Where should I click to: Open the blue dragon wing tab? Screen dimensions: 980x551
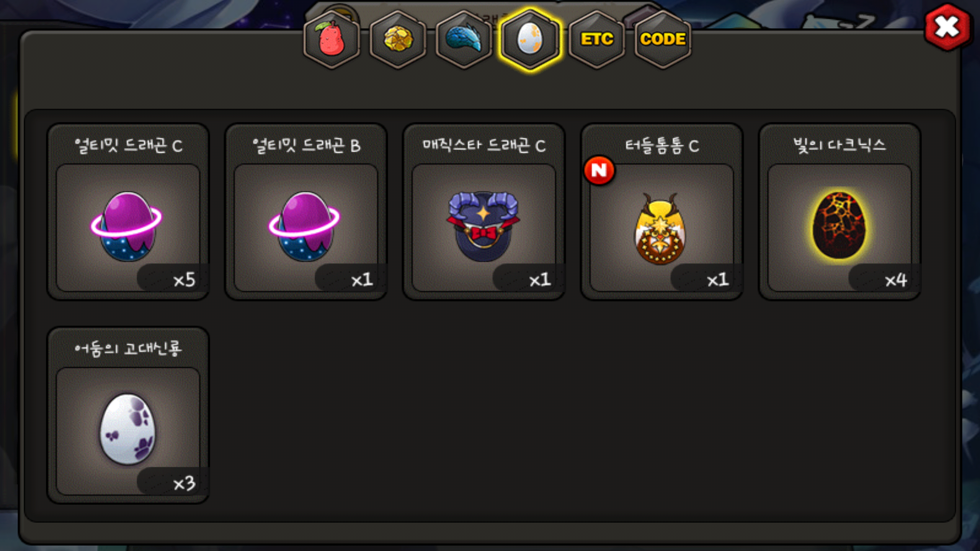click(x=464, y=39)
